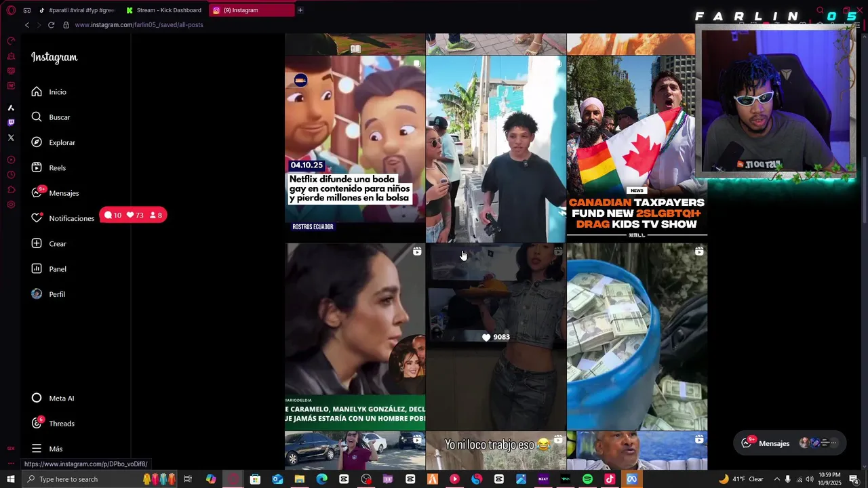Go back in browser history
Viewport: 868px width, 488px height.
(26, 25)
